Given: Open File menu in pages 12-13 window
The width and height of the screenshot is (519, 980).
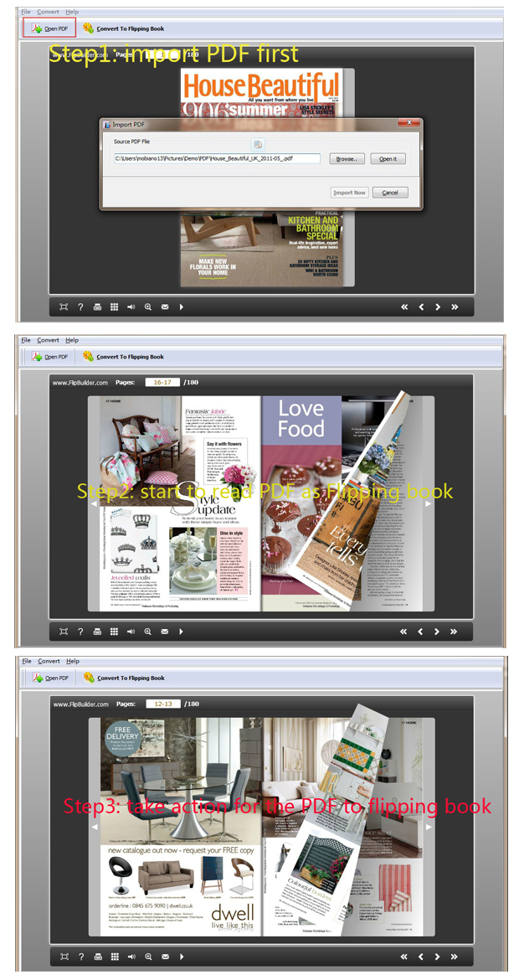Looking at the screenshot, I should 26,661.
